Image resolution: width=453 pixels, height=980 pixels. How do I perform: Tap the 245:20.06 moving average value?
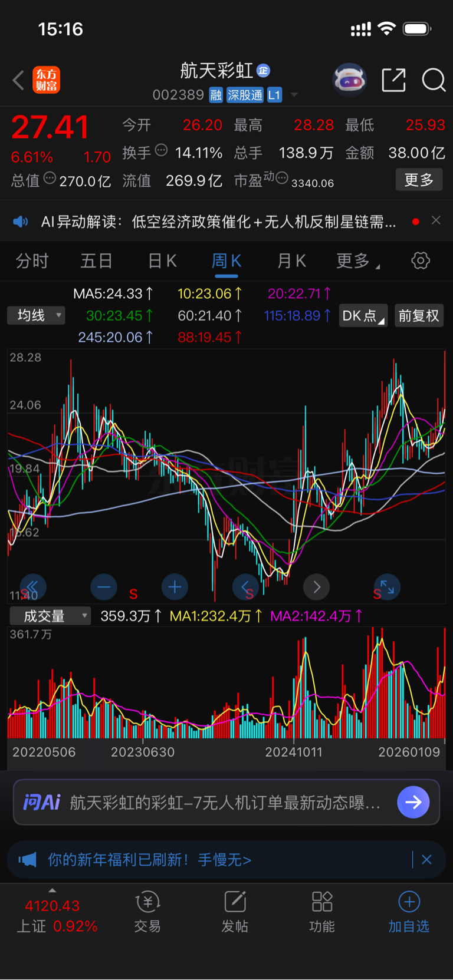click(116, 337)
